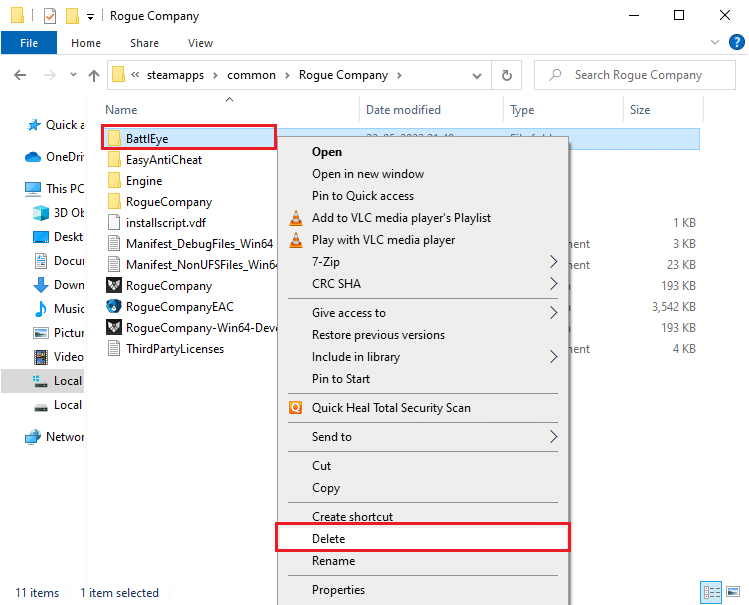Go up one folder level
Screen dimensions: 749x605
tap(94, 75)
